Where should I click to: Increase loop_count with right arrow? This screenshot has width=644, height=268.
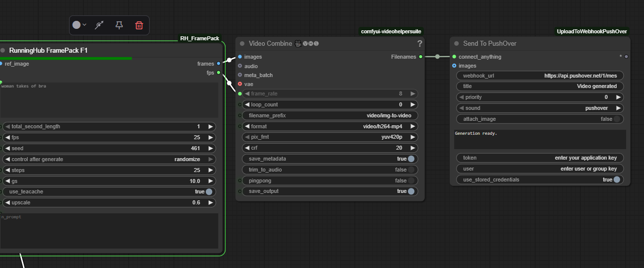tap(412, 104)
